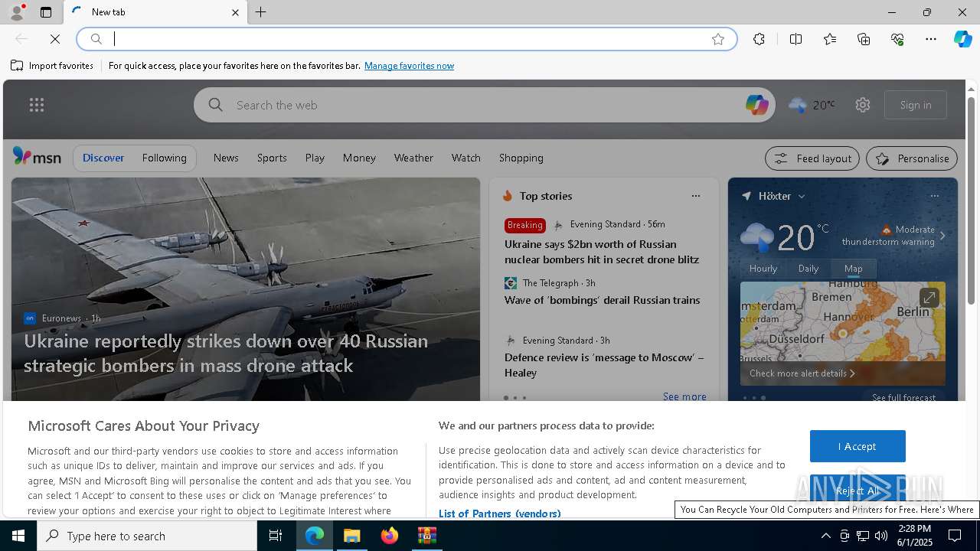Switch weather card to Hourly tab
This screenshot has width=980, height=551.
pyautogui.click(x=763, y=269)
